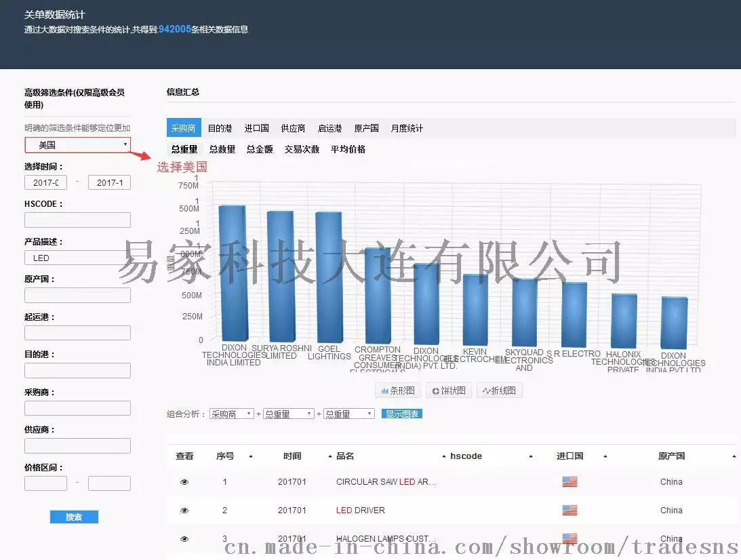Select the 目的港 tab
Screen dimensions: 741x560
coord(220,128)
